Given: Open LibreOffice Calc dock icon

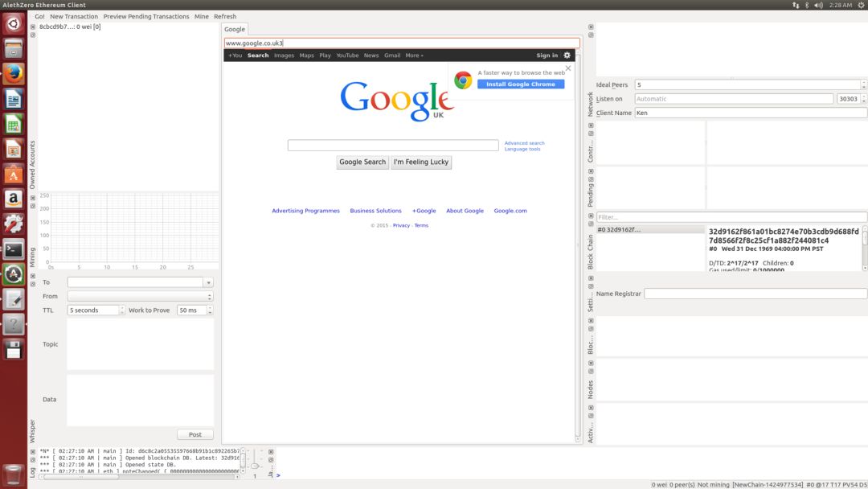Looking at the screenshot, I should tap(14, 124).
